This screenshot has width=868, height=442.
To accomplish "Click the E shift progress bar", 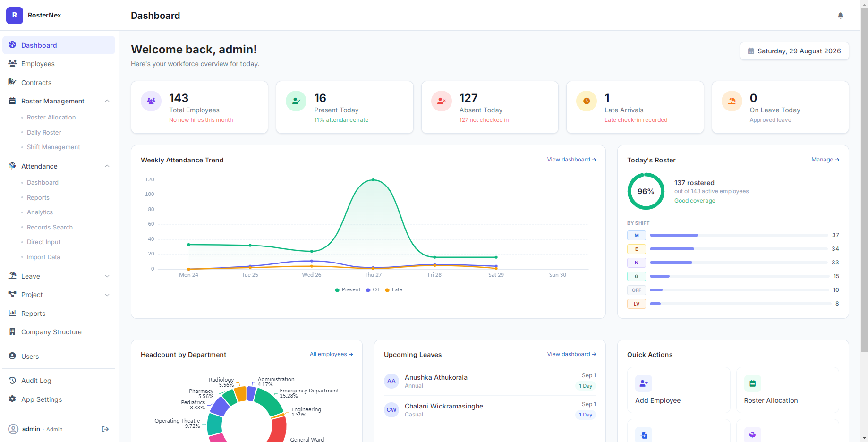I will coord(740,249).
